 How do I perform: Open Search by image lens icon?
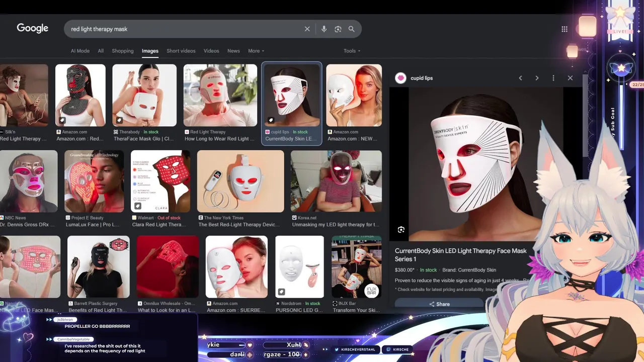click(338, 29)
